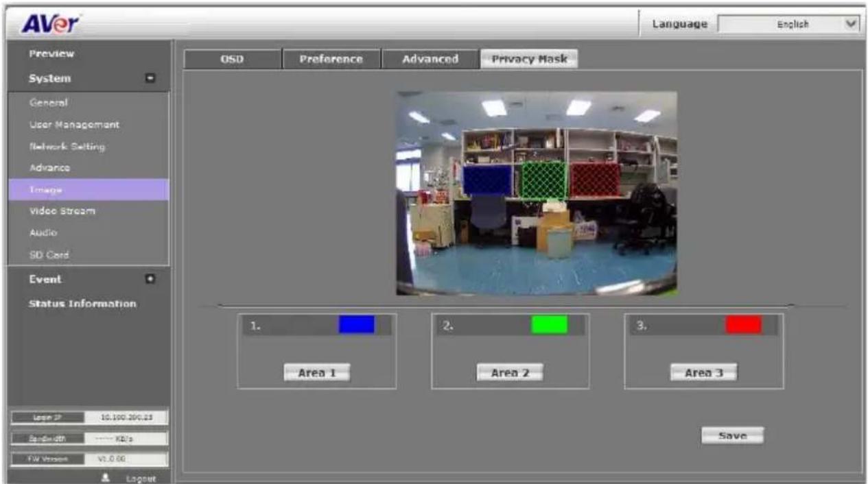Save the privacy mask settings
Screen dimensions: 868x484
pos(732,436)
